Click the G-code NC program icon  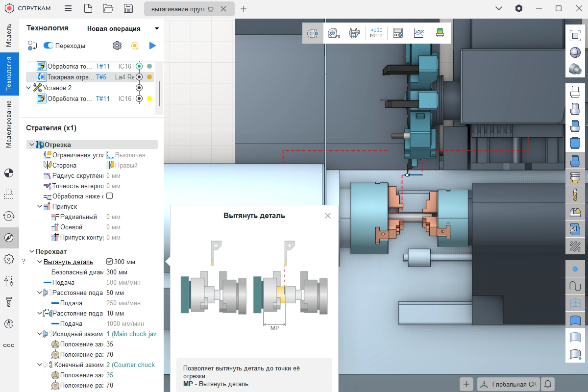coord(376,33)
